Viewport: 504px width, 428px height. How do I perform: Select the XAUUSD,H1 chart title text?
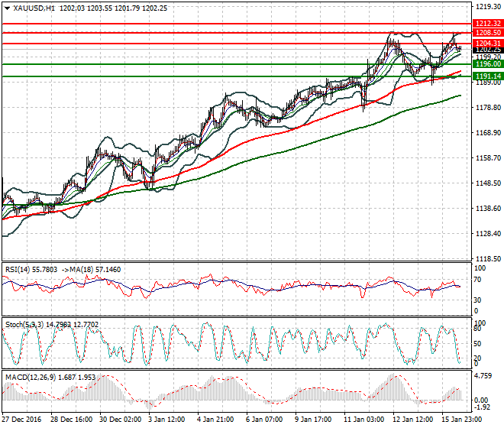pos(34,8)
